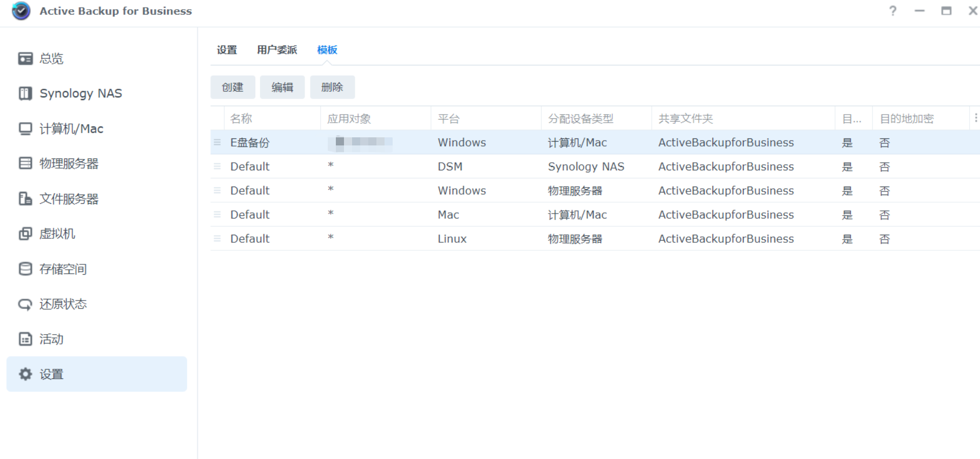The height and width of the screenshot is (459, 980).
Task: Open the column options three-dot menu
Action: pos(976,118)
